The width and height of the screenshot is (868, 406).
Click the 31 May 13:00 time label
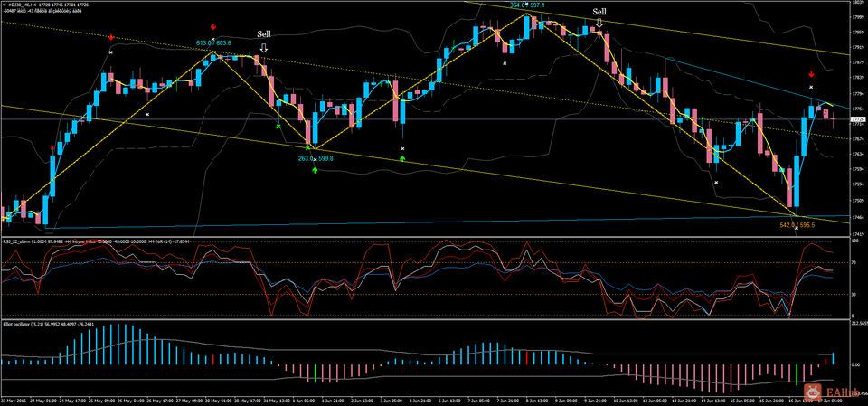tap(277, 401)
